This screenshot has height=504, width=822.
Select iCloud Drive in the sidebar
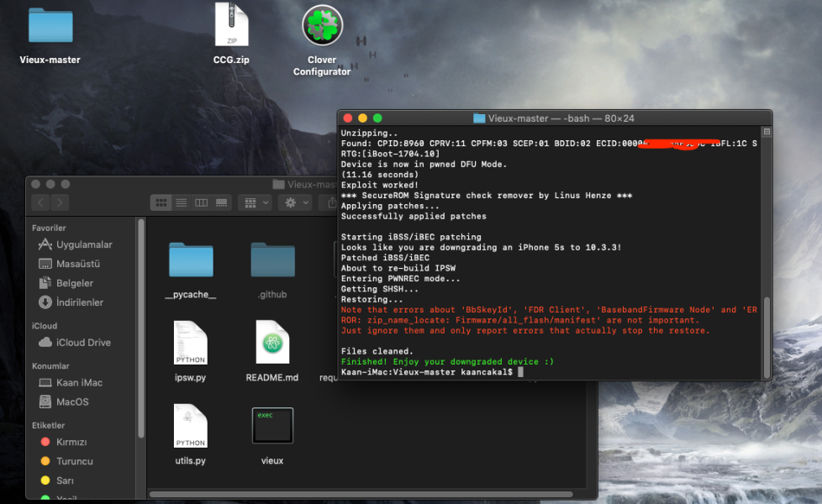click(83, 343)
